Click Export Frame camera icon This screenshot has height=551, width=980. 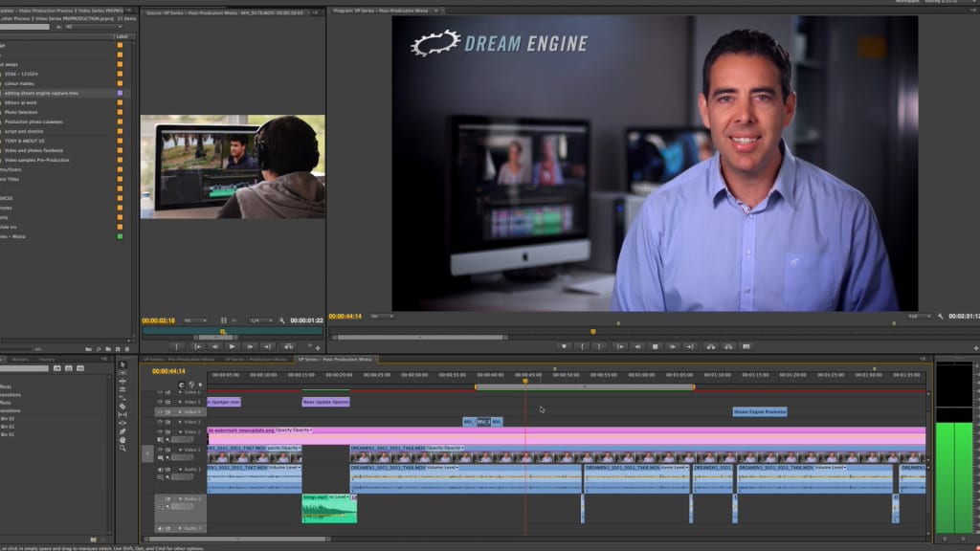pos(746,346)
